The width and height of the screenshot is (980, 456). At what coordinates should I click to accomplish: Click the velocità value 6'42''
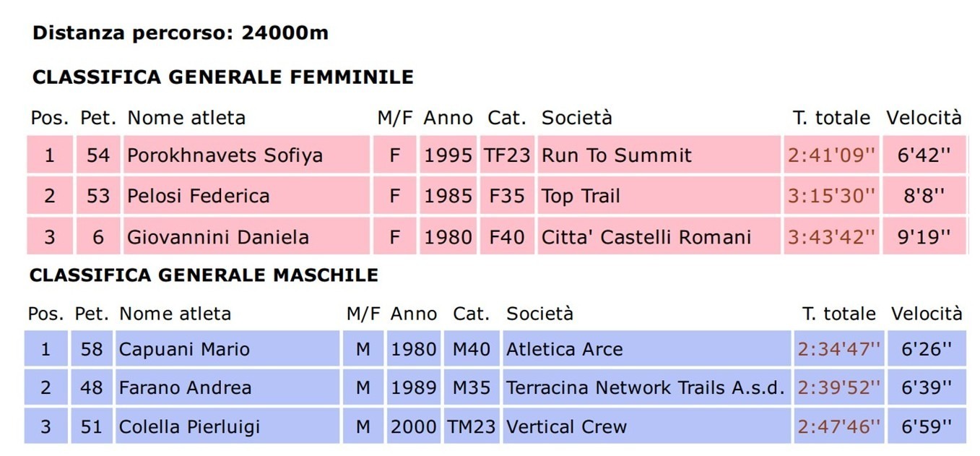[924, 155]
